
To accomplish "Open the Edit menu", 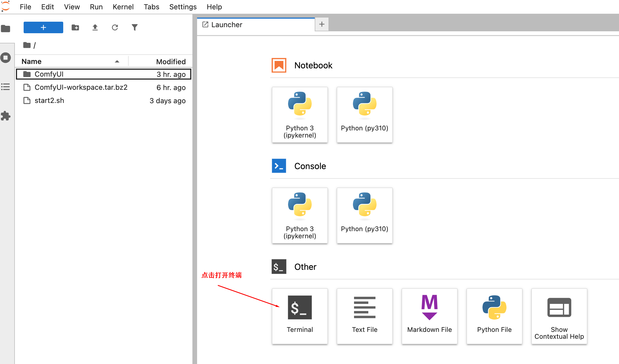I will [48, 7].
